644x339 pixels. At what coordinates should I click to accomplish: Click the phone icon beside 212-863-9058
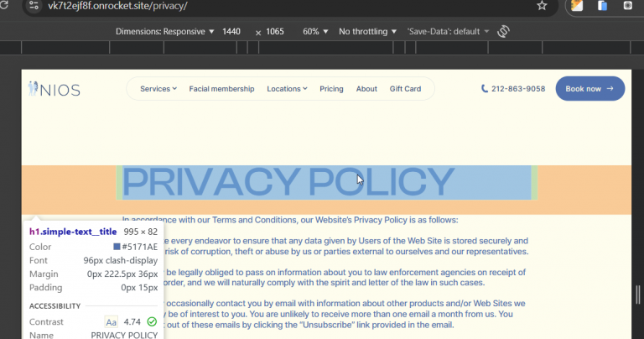pyautogui.click(x=485, y=89)
